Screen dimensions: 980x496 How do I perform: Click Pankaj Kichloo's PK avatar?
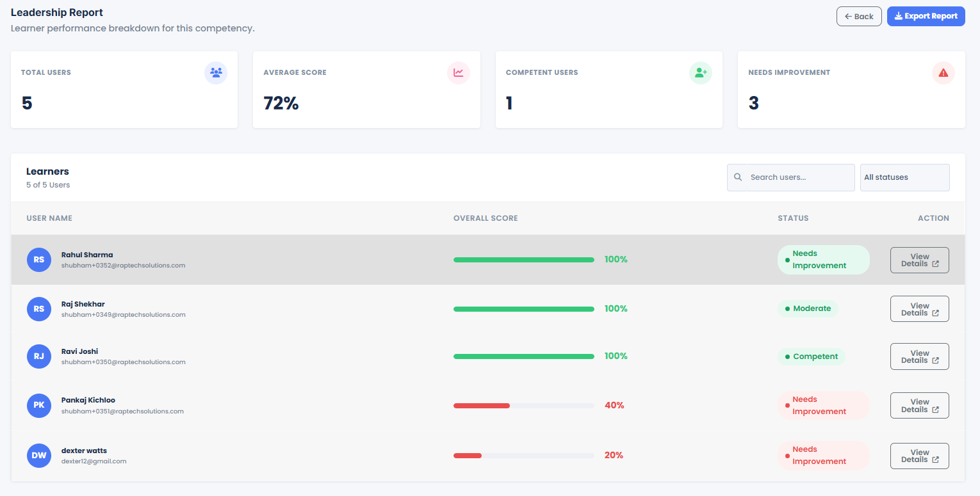tap(39, 405)
